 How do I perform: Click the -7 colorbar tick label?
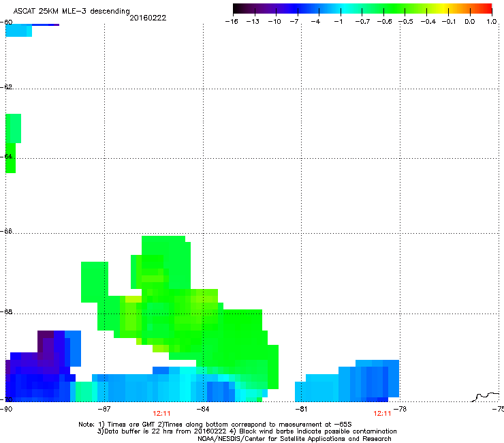tap(294, 22)
